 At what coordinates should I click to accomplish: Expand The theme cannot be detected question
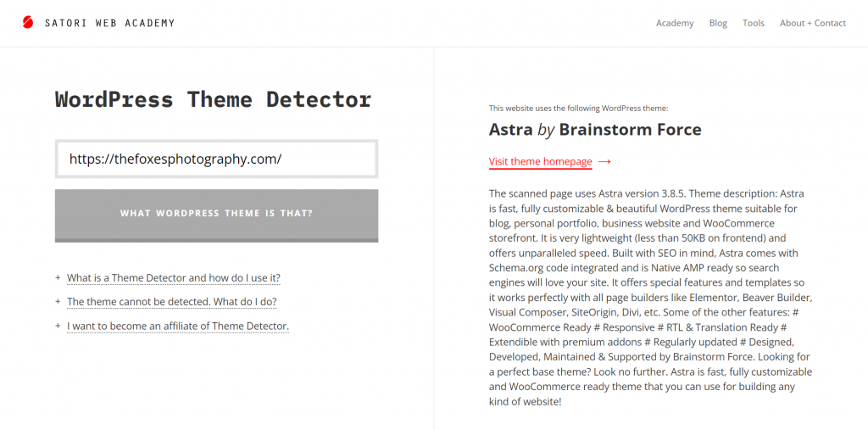(171, 301)
